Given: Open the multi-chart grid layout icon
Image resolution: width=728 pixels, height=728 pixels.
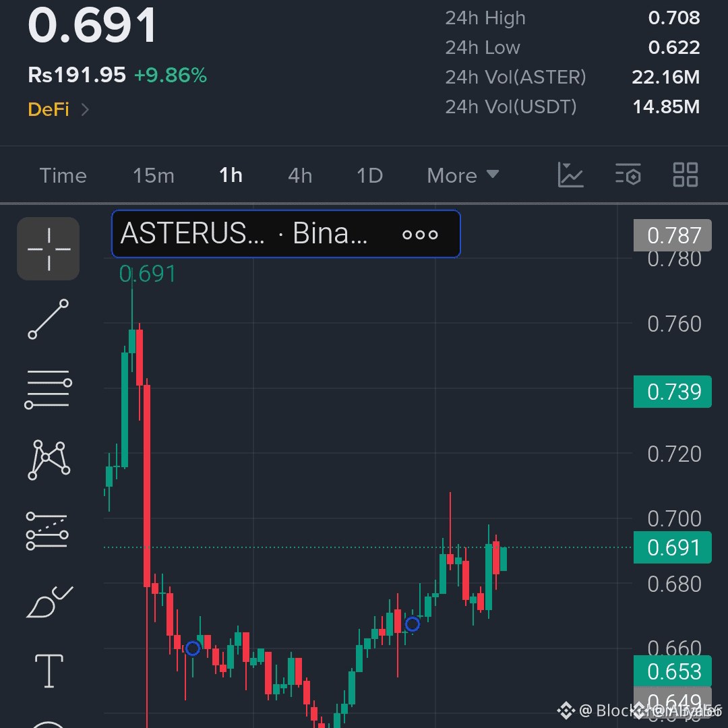Looking at the screenshot, I should click(686, 175).
